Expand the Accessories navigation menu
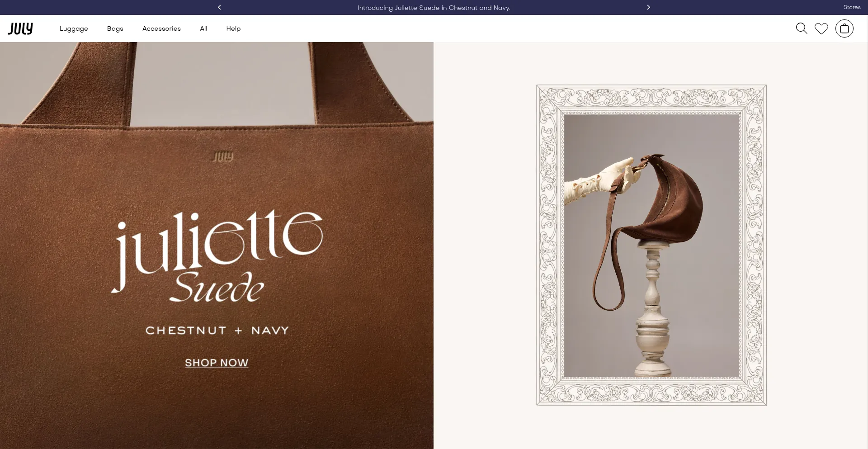Viewport: 868px width, 449px height. tap(161, 28)
